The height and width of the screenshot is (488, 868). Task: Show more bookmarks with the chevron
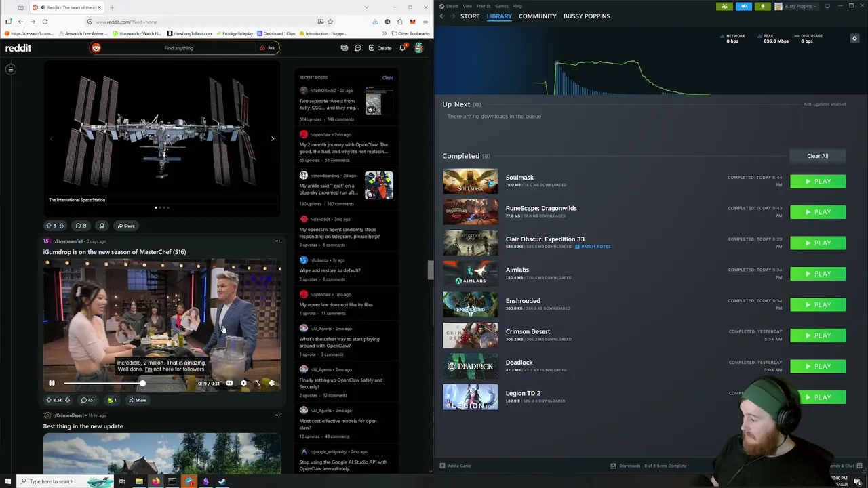pyautogui.click(x=384, y=33)
